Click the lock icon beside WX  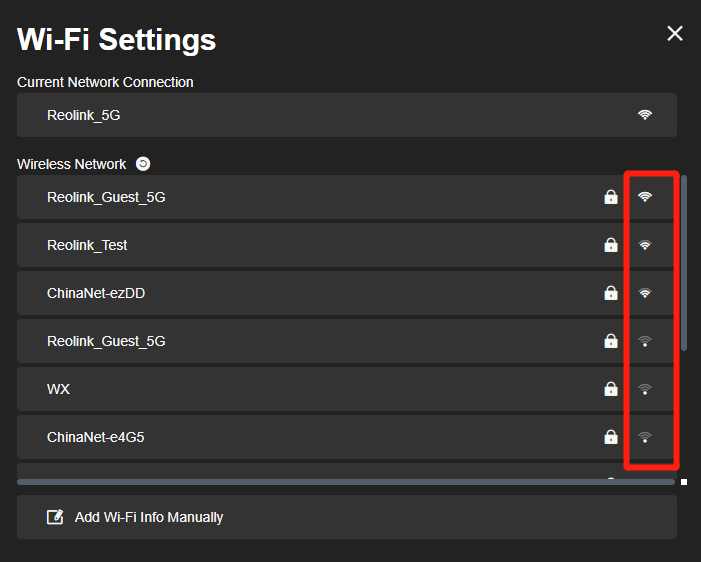611,389
